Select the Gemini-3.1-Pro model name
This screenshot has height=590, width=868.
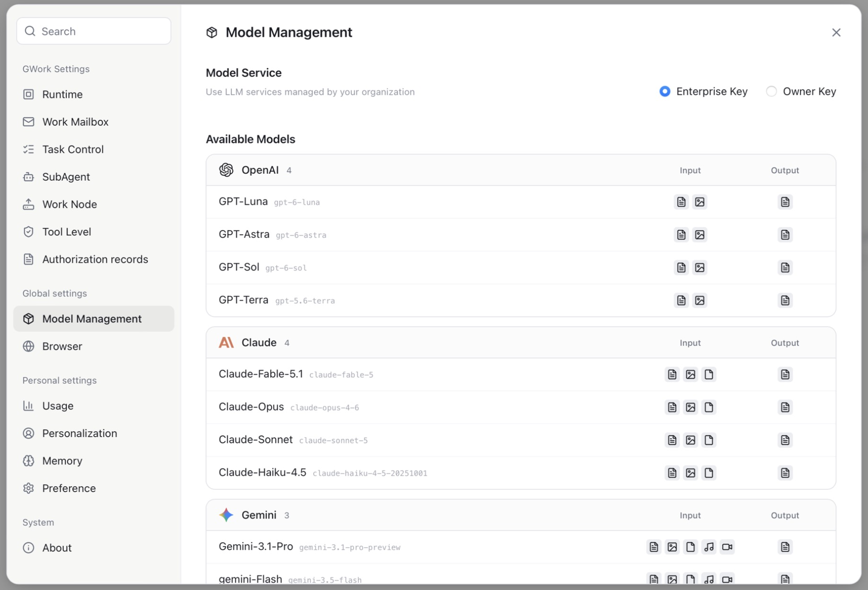coord(256,547)
